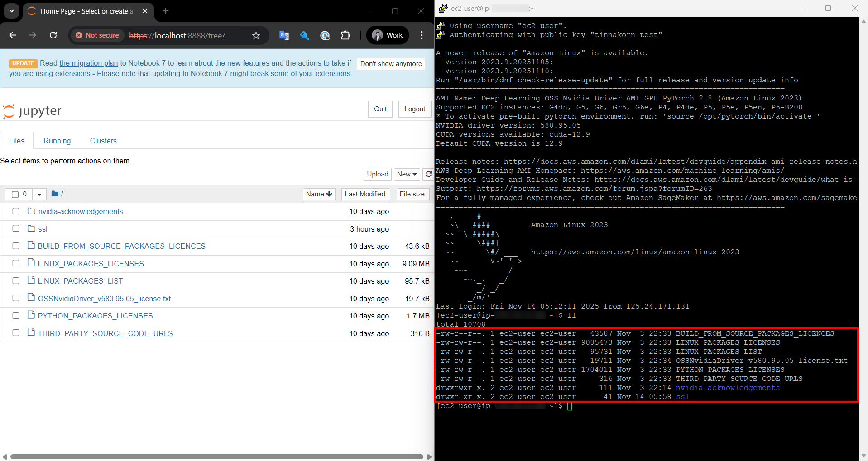Tick the checkbox for THIRD_PARTY_SOURCE_CODE_URLS
The width and height of the screenshot is (868, 461).
pos(16,333)
